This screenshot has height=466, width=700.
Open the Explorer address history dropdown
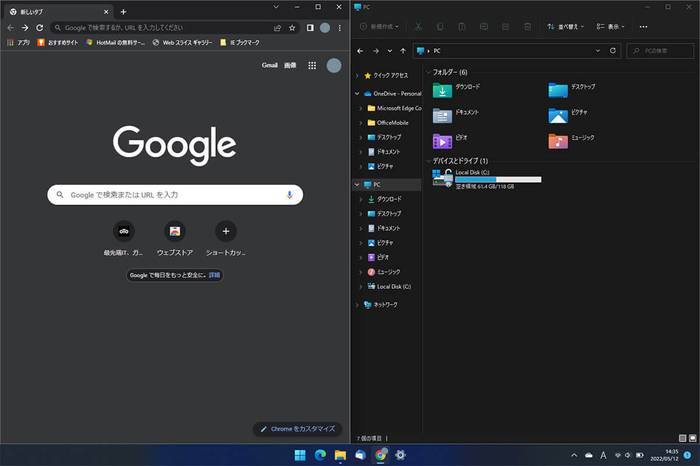tap(598, 51)
